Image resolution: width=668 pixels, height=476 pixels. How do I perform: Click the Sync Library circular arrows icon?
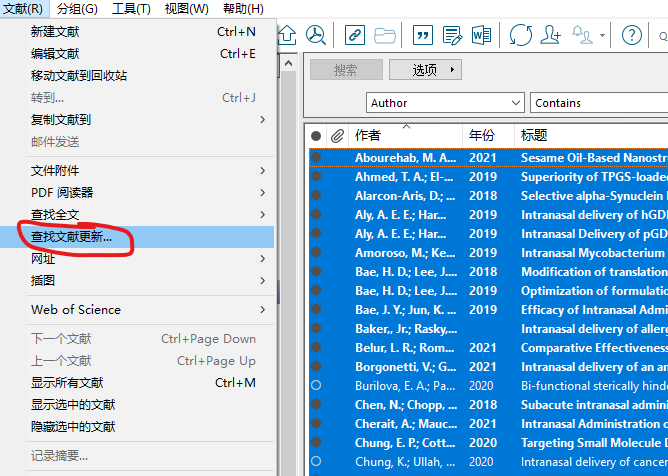pyautogui.click(x=521, y=35)
